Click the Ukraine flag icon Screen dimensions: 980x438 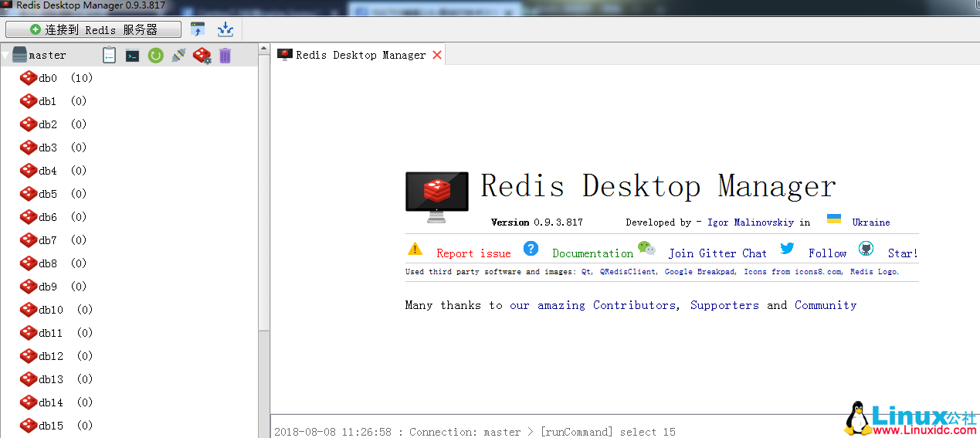[834, 219]
